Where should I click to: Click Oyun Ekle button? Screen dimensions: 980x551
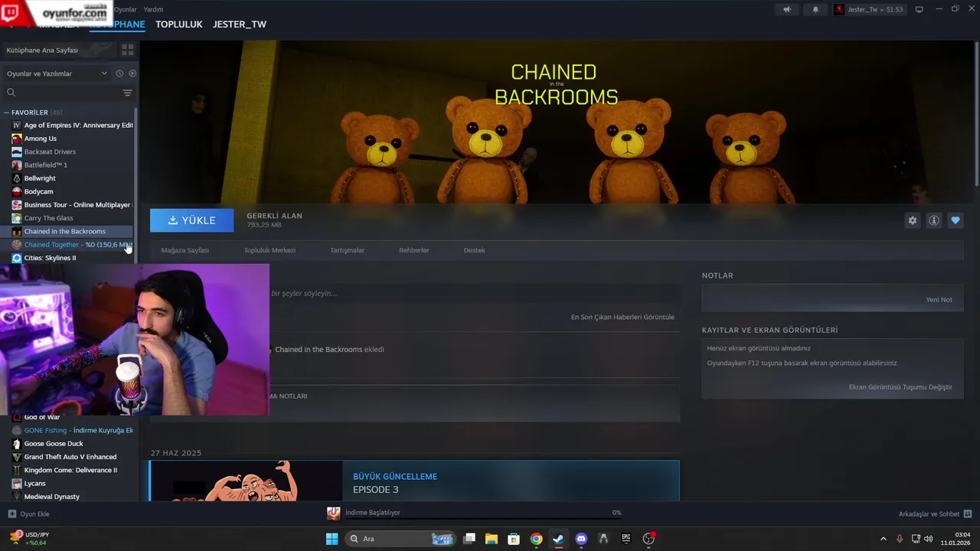pyautogui.click(x=28, y=514)
